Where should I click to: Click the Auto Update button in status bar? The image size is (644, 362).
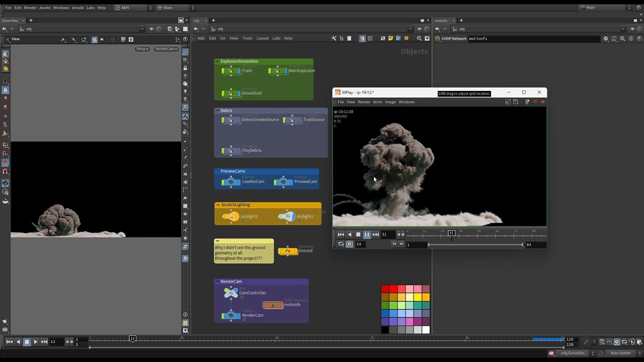tap(620, 353)
